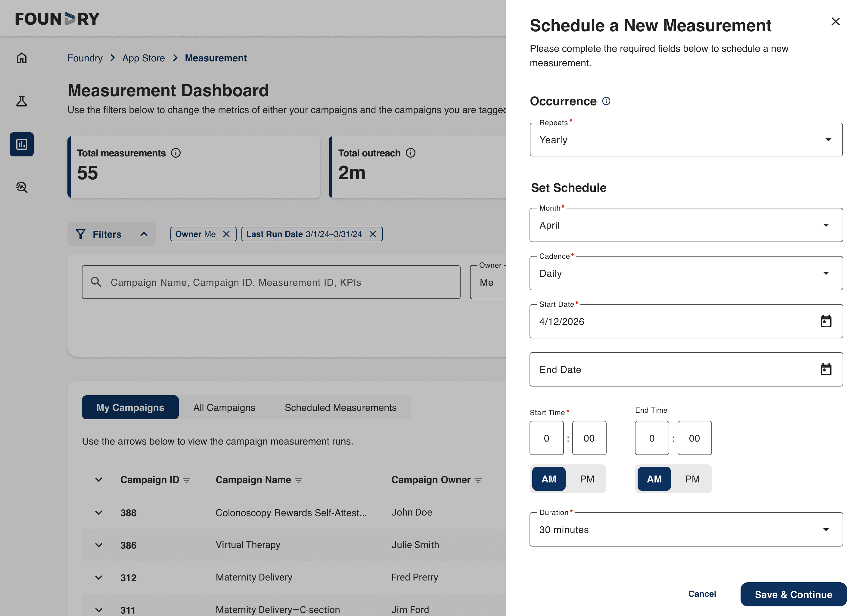Switch to Scheduled Measurements tab
867x616 pixels.
340,408
